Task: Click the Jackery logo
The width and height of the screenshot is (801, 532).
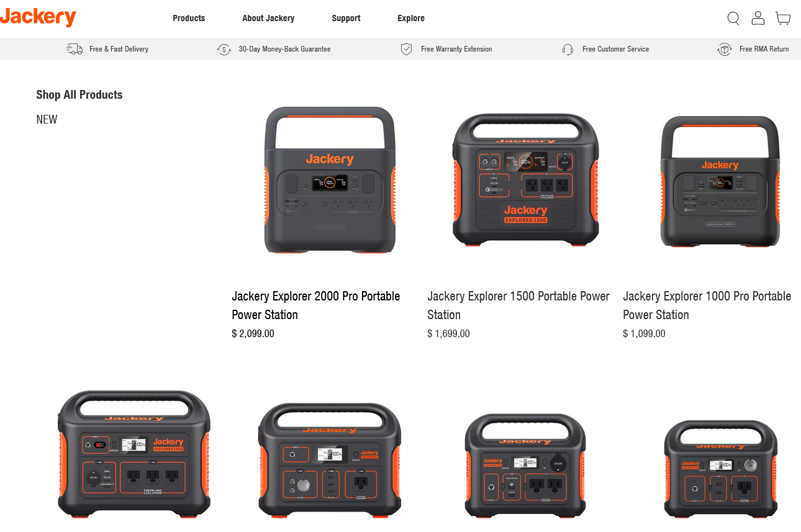Action: (38, 17)
